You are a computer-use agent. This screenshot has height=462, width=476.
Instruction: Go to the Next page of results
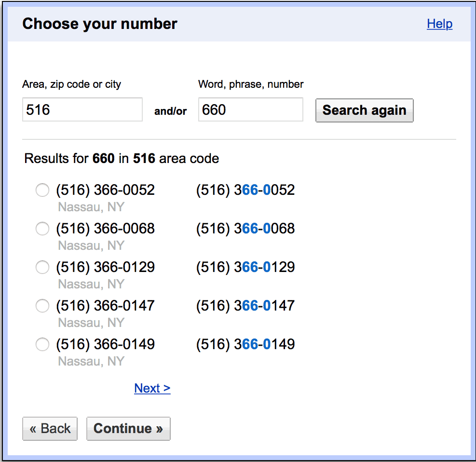(x=152, y=388)
